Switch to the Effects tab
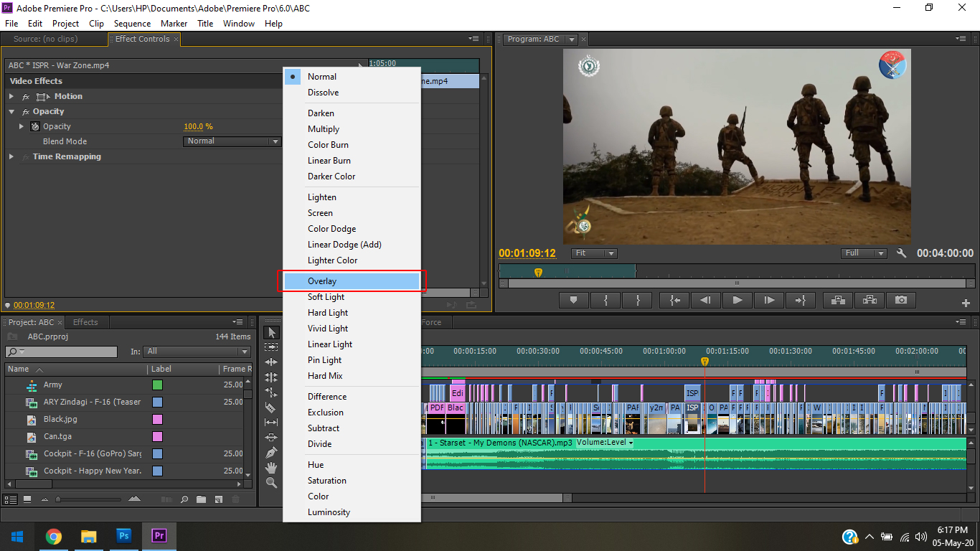The height and width of the screenshot is (551, 980). pyautogui.click(x=85, y=322)
